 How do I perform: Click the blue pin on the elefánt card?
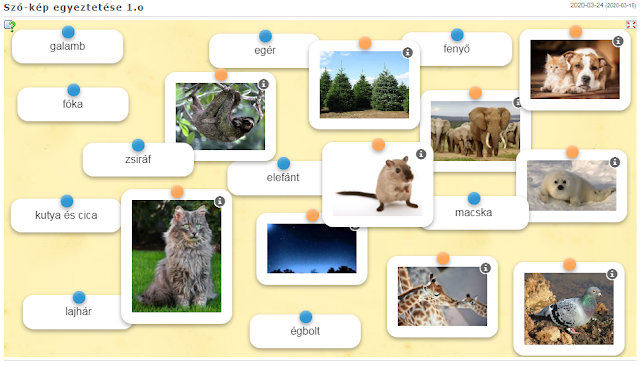pos(283,163)
